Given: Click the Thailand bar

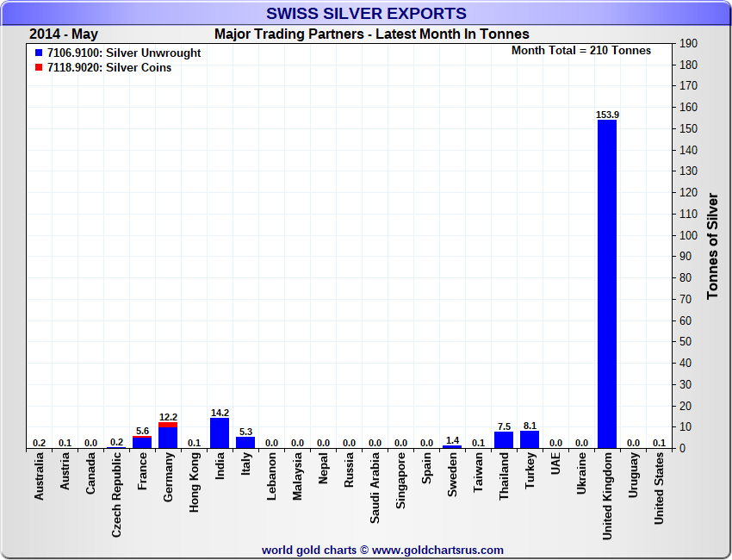Looking at the screenshot, I should click(x=504, y=440).
